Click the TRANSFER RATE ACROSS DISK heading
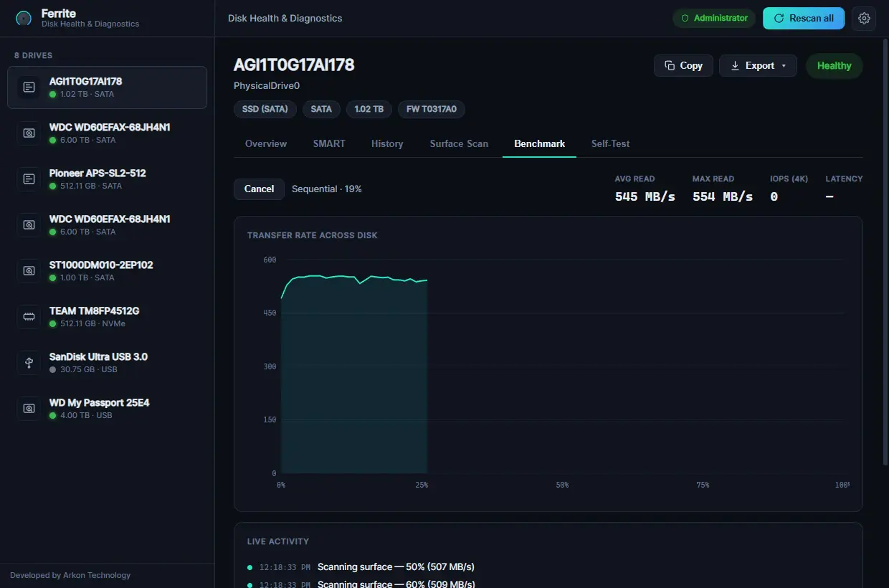889x588 pixels. 313,235
